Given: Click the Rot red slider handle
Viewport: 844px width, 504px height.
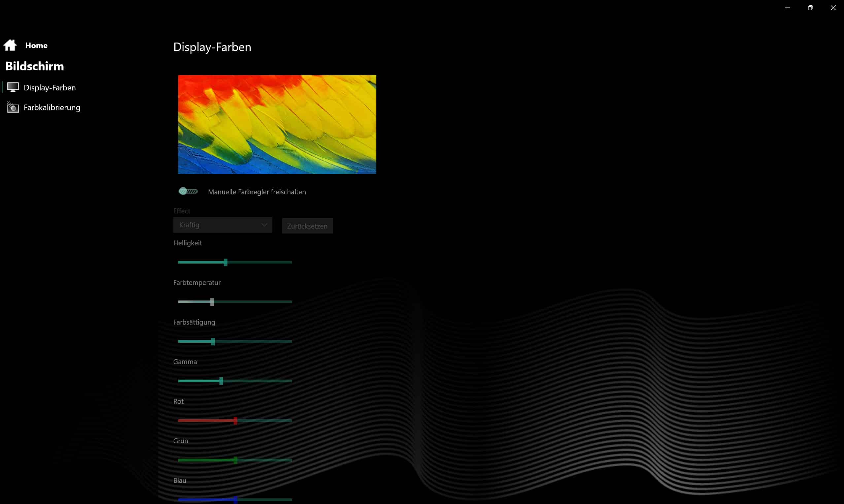Looking at the screenshot, I should (235, 421).
